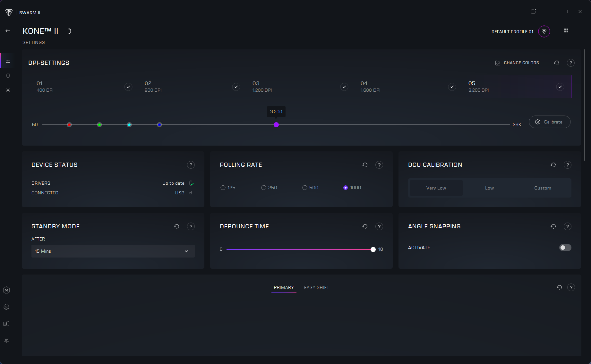
Task: Click the Swarm II logo icon
Action: [x=9, y=13]
